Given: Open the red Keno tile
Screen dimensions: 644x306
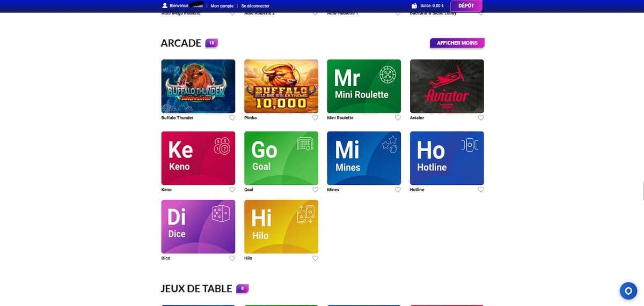Looking at the screenshot, I should (198, 158).
